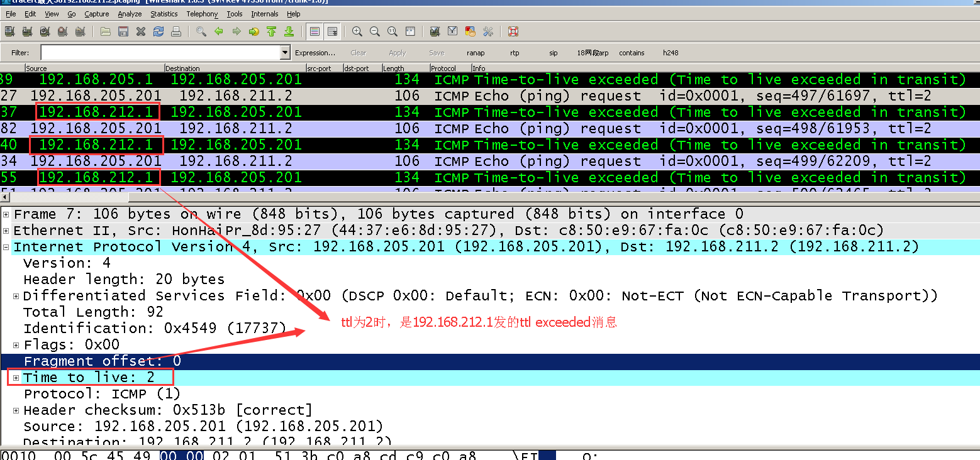The height and width of the screenshot is (460, 980).
Task: Edit coloring rules icon
Action: (470, 31)
